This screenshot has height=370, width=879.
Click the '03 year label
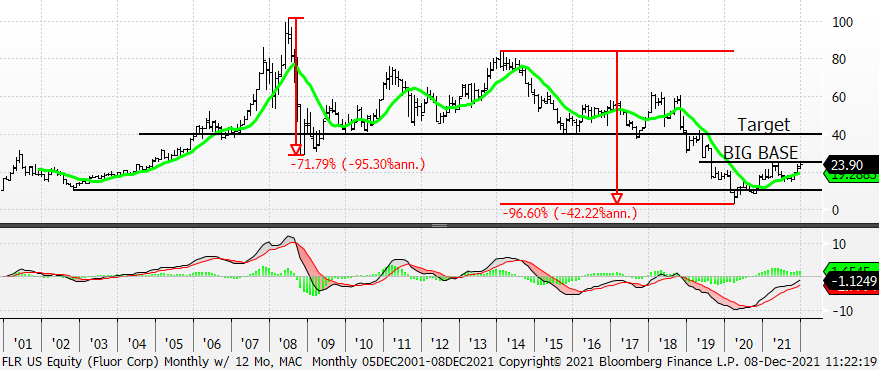click(99, 343)
